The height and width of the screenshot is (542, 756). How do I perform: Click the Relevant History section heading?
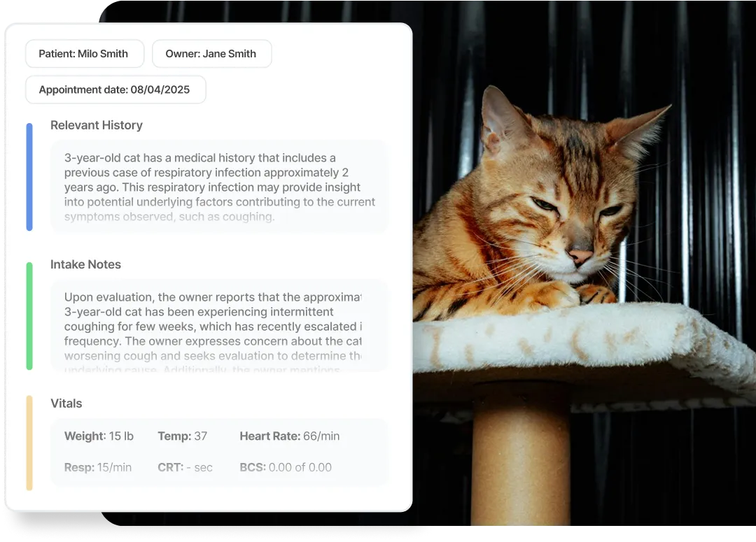97,125
